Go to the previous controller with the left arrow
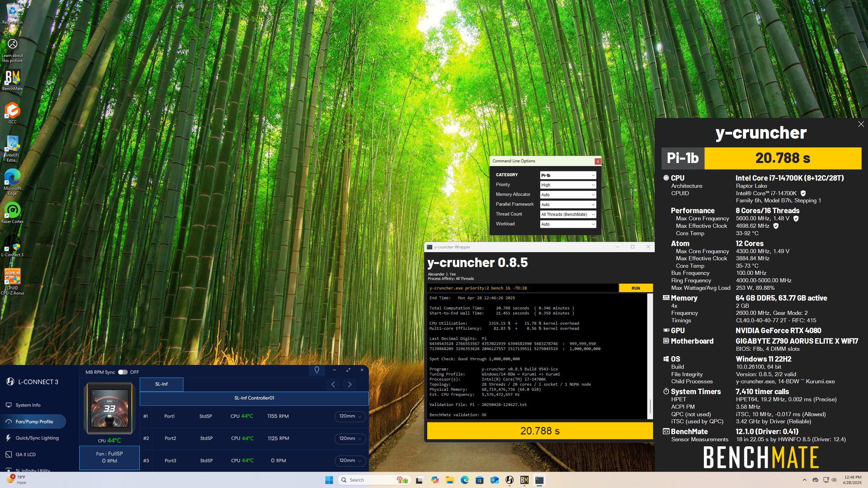This screenshot has width=868, height=488. point(333,384)
